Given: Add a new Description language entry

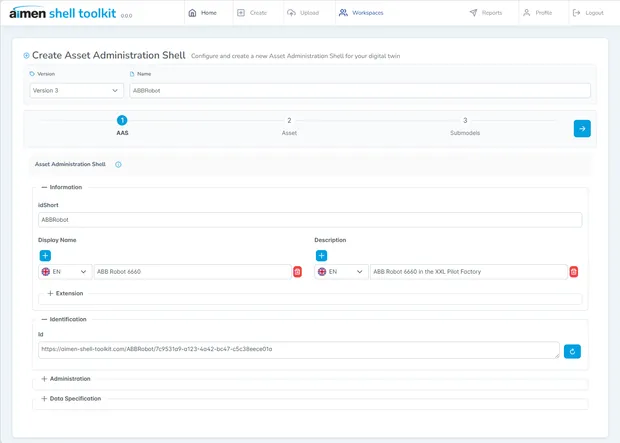Looking at the screenshot, I should [x=321, y=256].
